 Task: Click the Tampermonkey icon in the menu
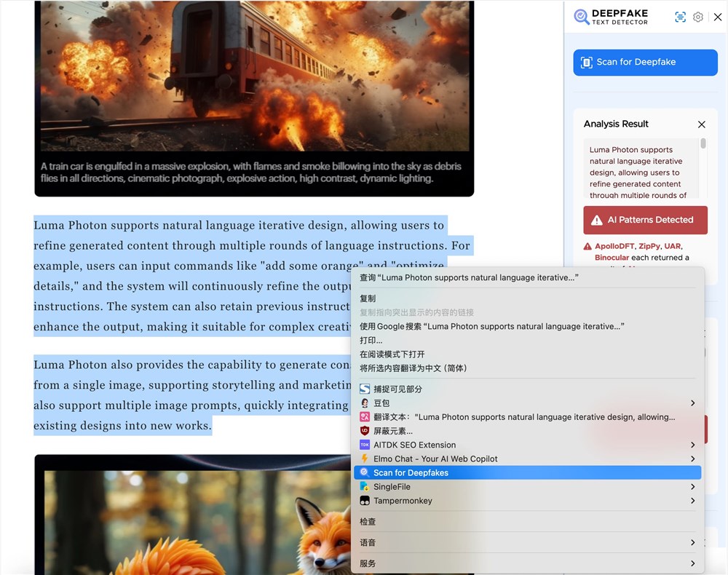point(365,500)
